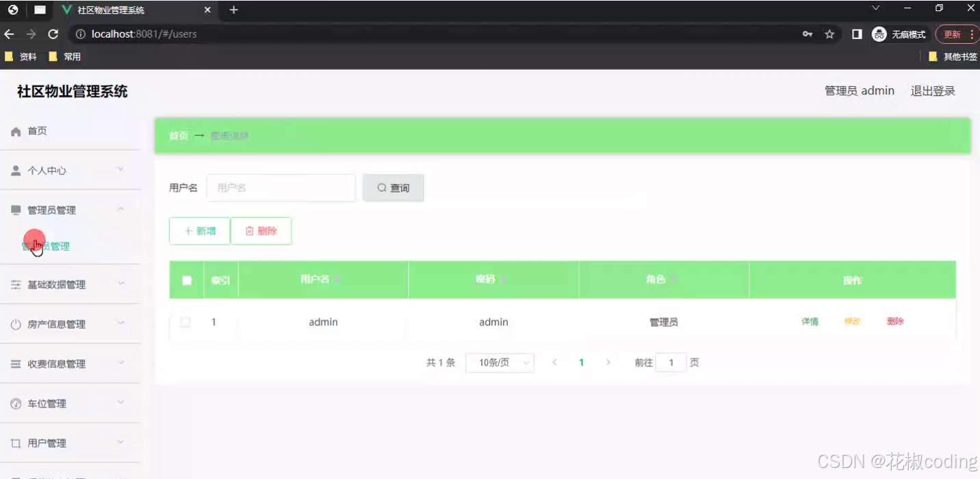Image resolution: width=980 pixels, height=479 pixels.
Task: Click 修改 for the admin row
Action: [852, 321]
